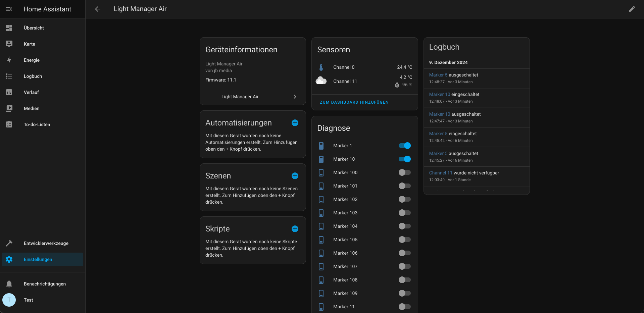Turn on the Marker 108 switch
Screen dimensions: 644x313
[405, 280]
